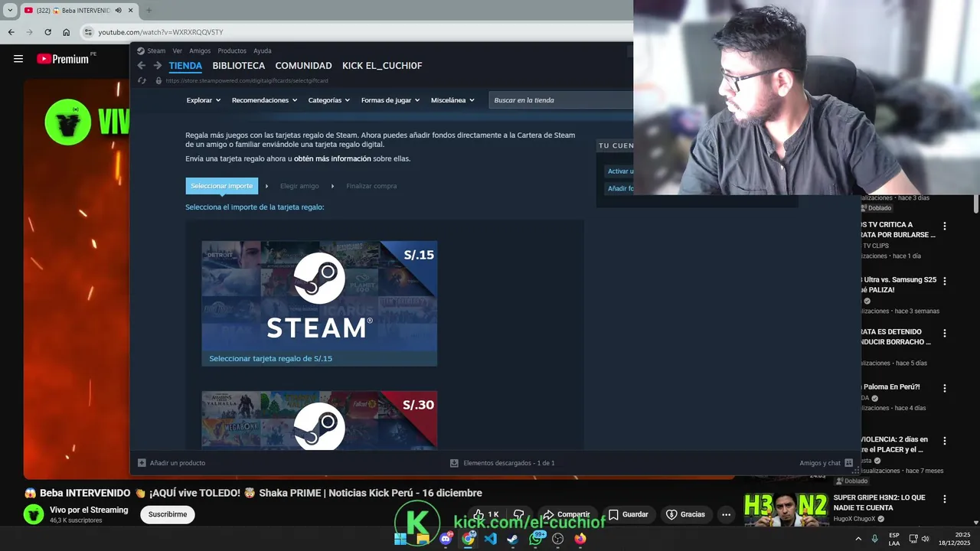The width and height of the screenshot is (980, 551).
Task: Open the KICK EL_CUCHI0F profile tab
Action: tap(382, 66)
